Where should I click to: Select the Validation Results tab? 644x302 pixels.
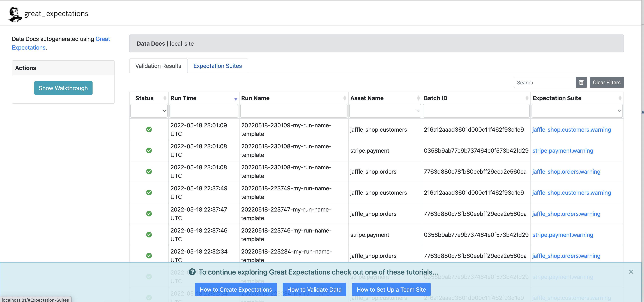(158, 66)
